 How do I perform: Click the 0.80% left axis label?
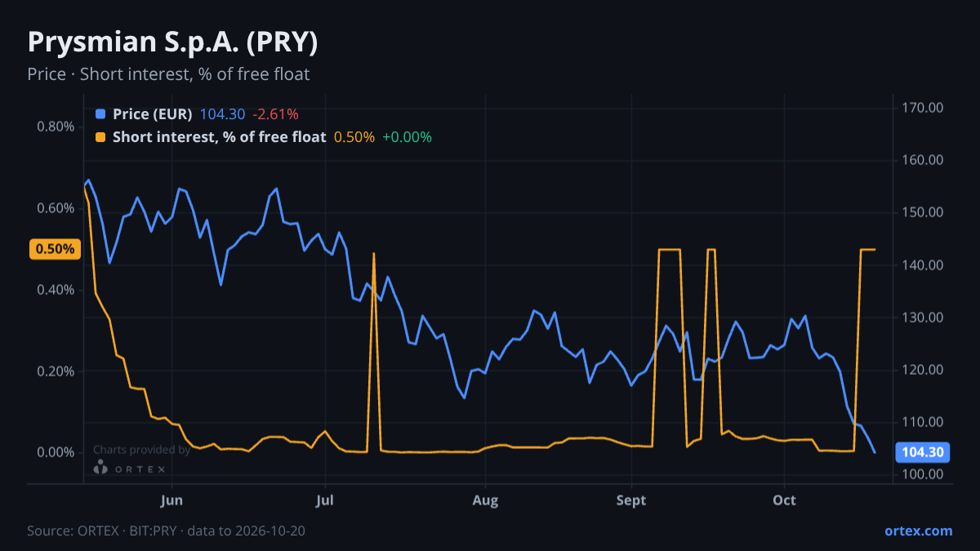tap(56, 127)
